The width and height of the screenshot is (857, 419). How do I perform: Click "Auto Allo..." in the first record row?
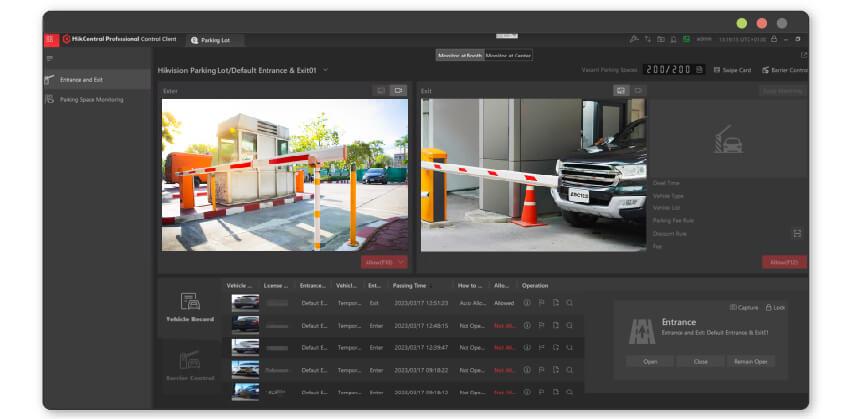pyautogui.click(x=472, y=303)
